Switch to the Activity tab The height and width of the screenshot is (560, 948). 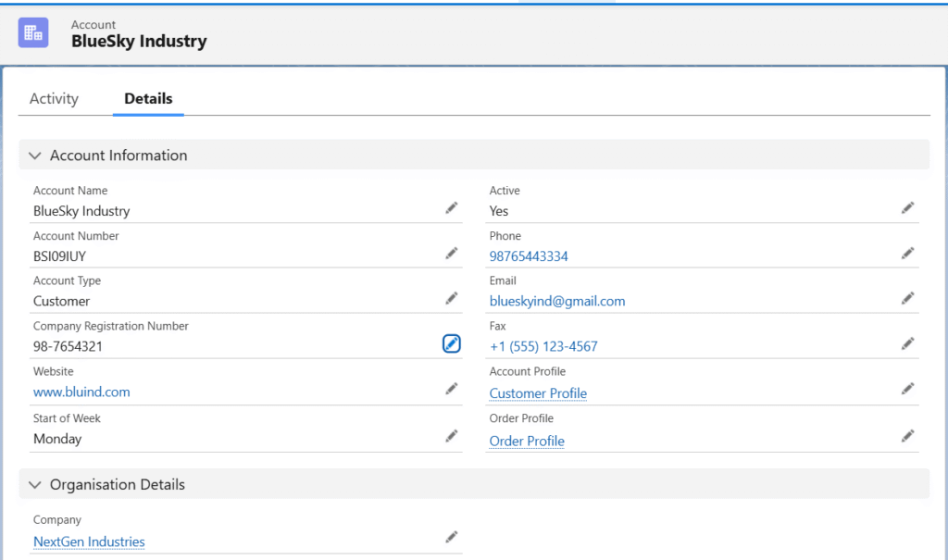click(x=54, y=99)
